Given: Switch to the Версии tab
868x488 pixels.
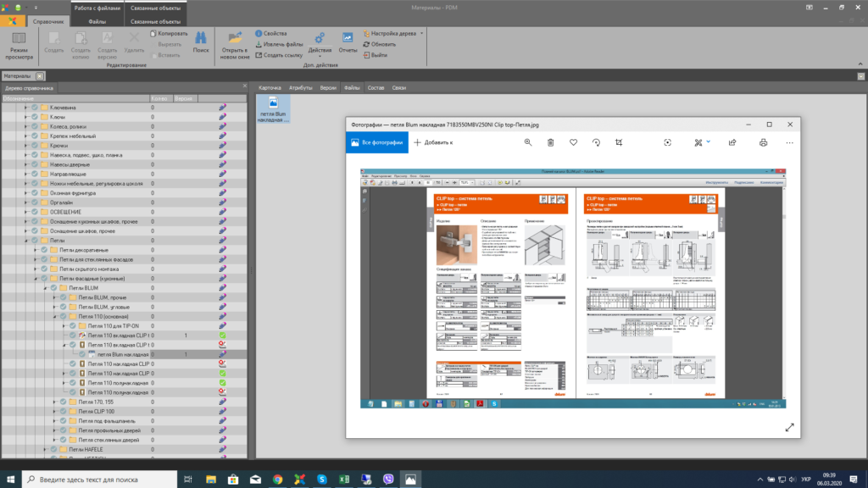Looking at the screenshot, I should coord(328,88).
